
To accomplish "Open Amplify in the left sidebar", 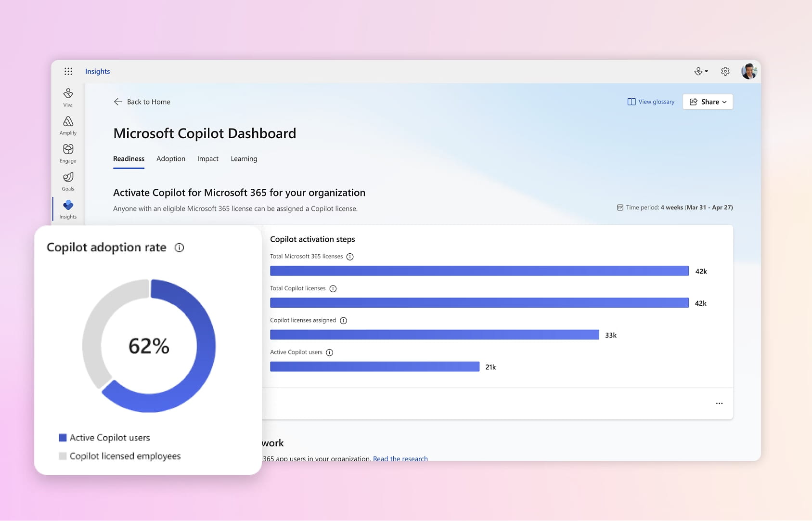I will pos(68,126).
